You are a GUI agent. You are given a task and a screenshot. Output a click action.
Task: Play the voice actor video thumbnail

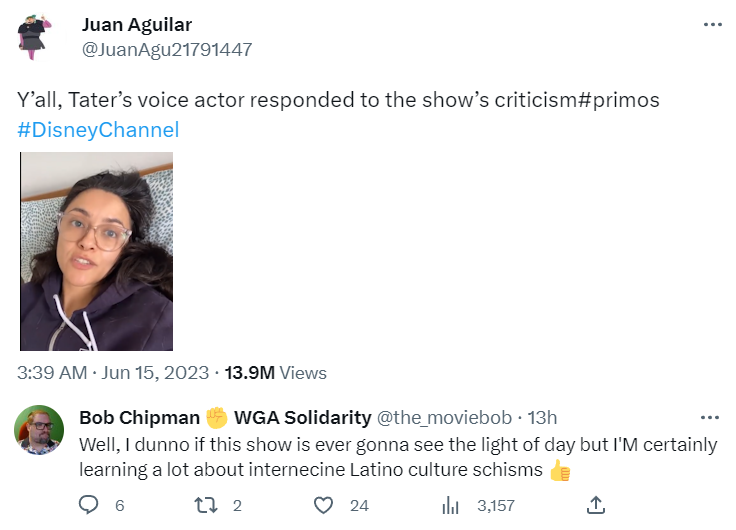pos(97,251)
